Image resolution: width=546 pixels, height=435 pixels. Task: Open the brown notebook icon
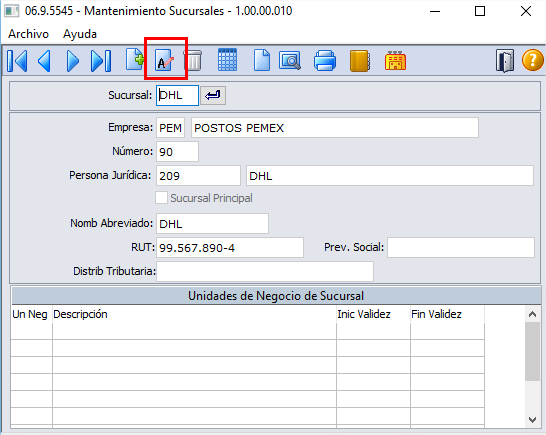tap(359, 61)
